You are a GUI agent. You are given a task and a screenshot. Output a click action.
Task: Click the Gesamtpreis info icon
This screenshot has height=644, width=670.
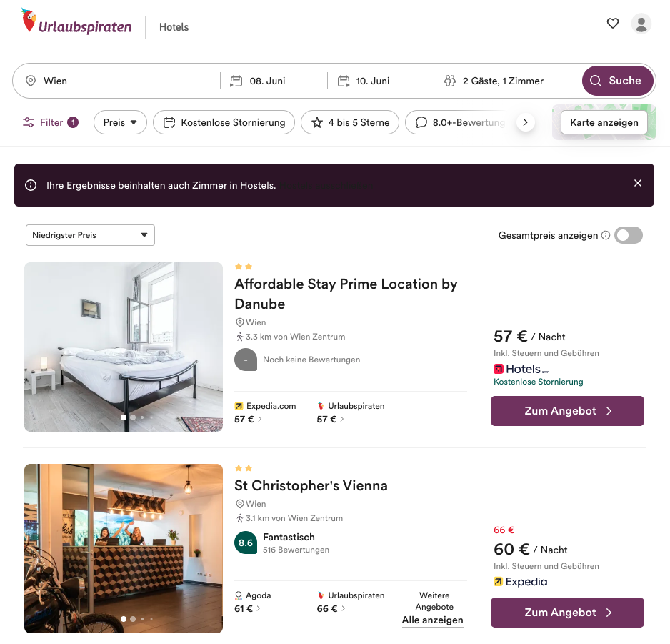click(606, 235)
